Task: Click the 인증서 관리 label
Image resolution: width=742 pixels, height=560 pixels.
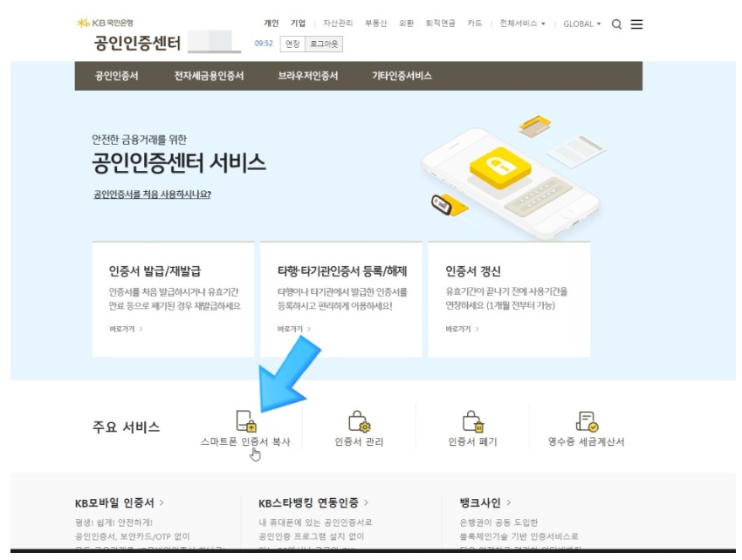Action: tap(359, 441)
